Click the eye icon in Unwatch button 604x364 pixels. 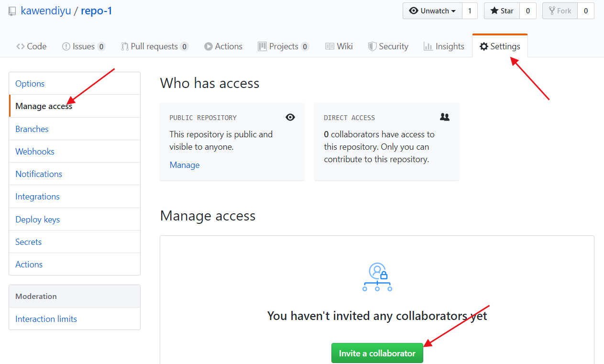click(414, 11)
